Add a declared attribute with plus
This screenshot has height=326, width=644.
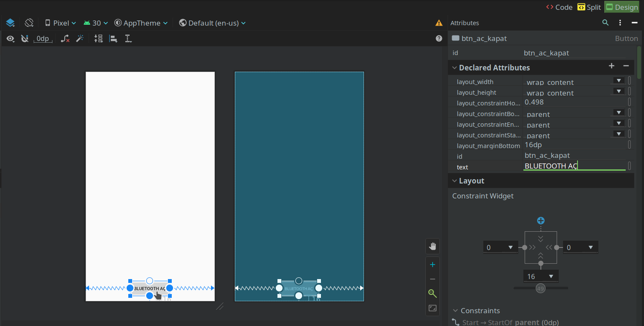point(612,66)
